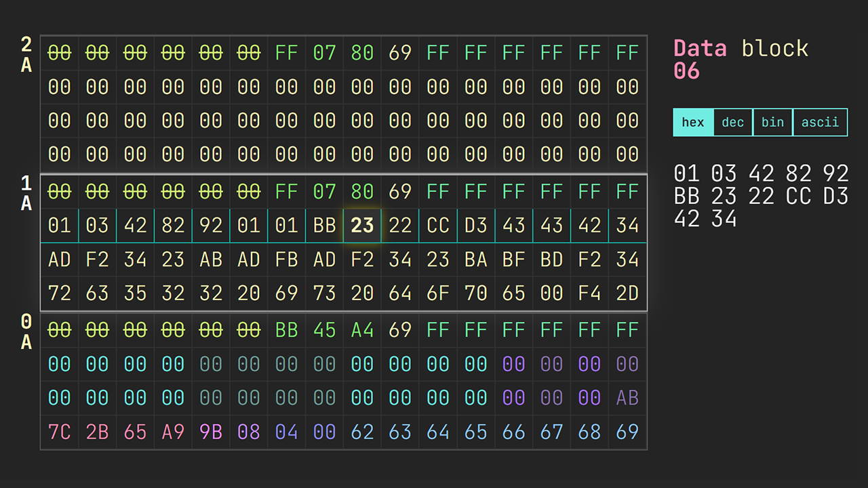
Task: Click the CC byte in block 1A
Action: click(x=438, y=225)
